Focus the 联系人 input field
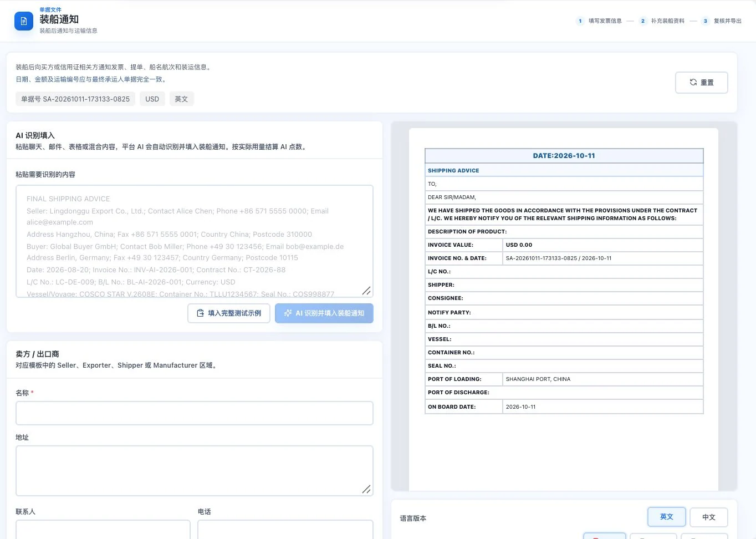 coord(103,530)
